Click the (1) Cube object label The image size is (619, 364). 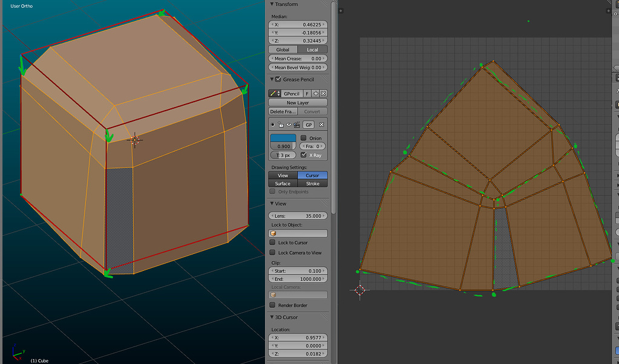click(x=39, y=360)
